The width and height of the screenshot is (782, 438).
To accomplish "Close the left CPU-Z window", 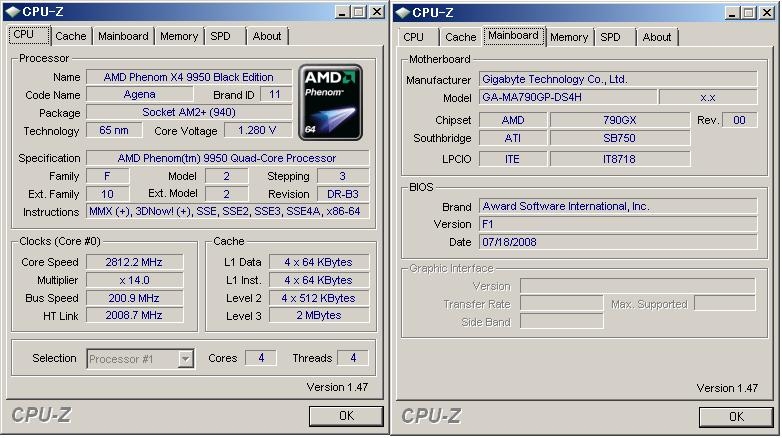I will click(377, 12).
